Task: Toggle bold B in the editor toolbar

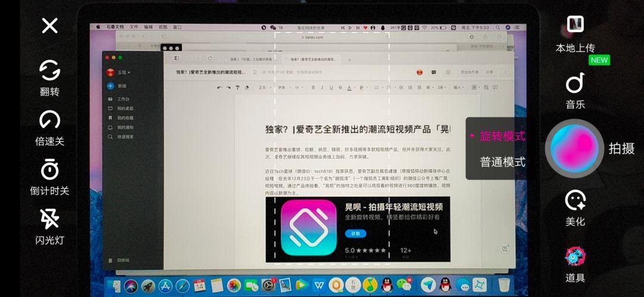Action: (313, 88)
